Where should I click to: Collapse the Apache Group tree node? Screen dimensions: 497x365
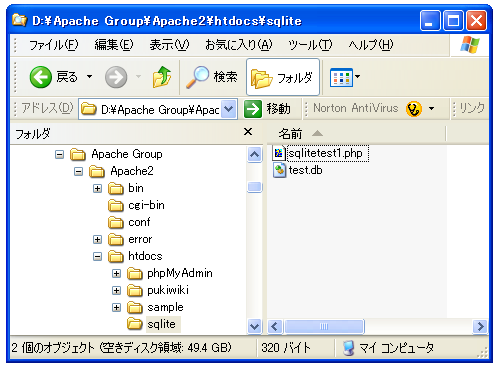click(59, 154)
